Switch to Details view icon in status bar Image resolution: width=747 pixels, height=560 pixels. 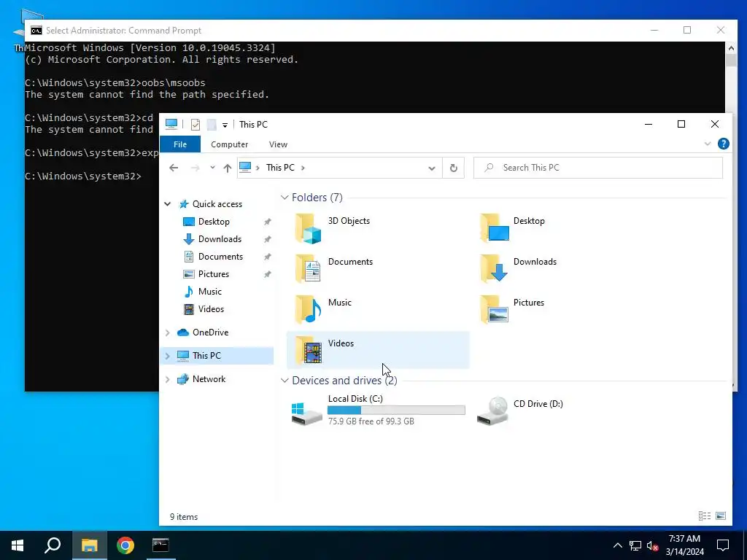point(705,516)
